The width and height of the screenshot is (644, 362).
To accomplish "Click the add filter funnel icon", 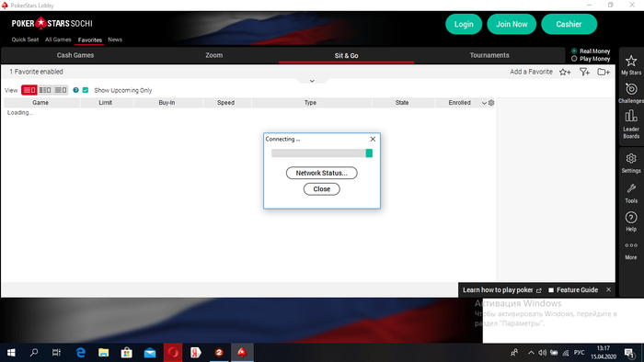I will coord(584,73).
